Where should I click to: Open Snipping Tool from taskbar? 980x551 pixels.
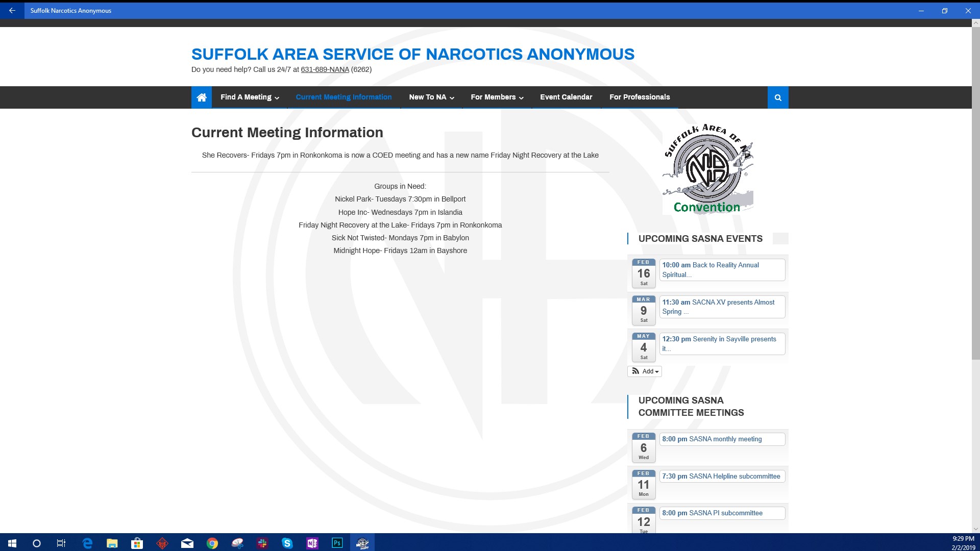point(237,543)
